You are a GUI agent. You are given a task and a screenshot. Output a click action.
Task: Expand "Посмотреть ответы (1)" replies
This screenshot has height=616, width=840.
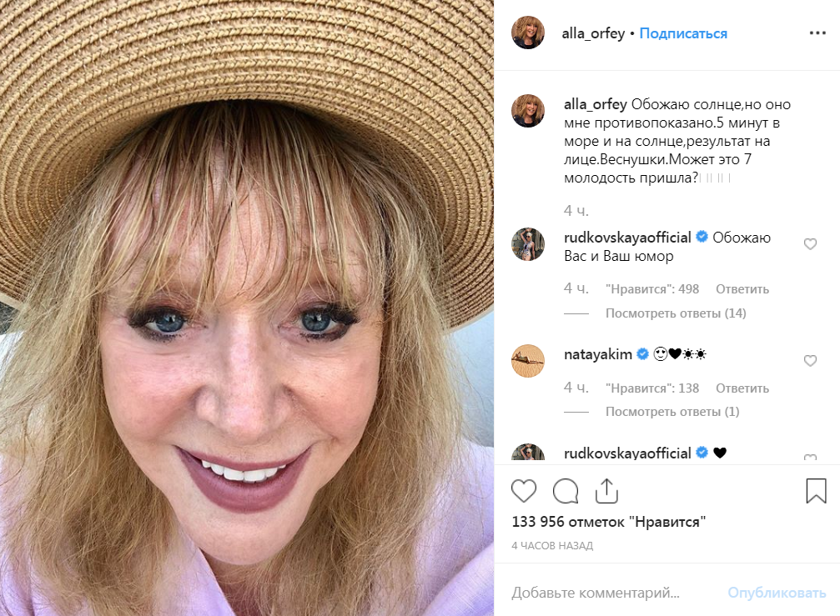(x=672, y=412)
